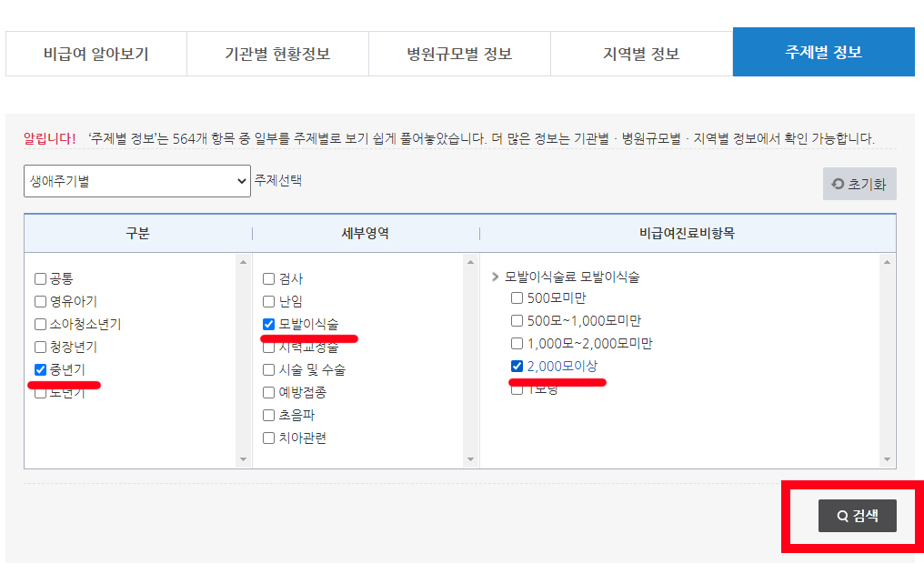
Task: Check the 500모~1,000모미만 checkbox
Action: (517, 320)
